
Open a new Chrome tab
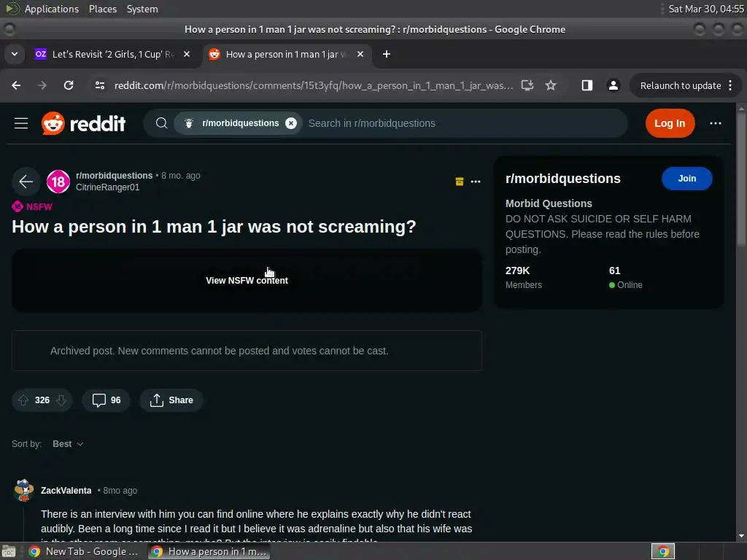[x=387, y=54]
